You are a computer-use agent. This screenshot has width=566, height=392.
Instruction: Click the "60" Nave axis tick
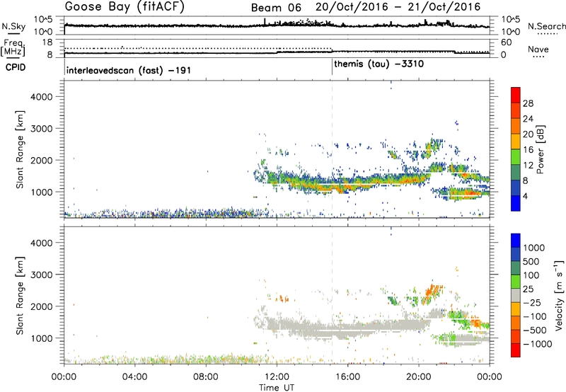coord(507,42)
